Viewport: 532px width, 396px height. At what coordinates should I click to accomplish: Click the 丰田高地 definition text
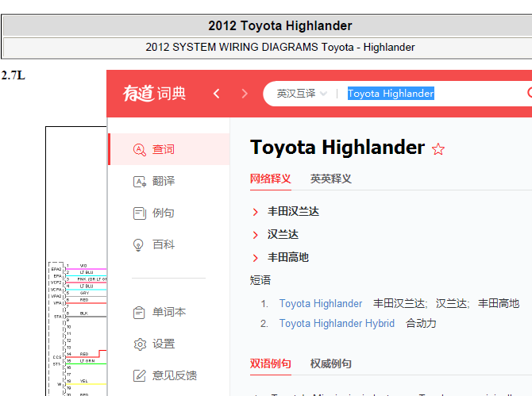coord(288,257)
